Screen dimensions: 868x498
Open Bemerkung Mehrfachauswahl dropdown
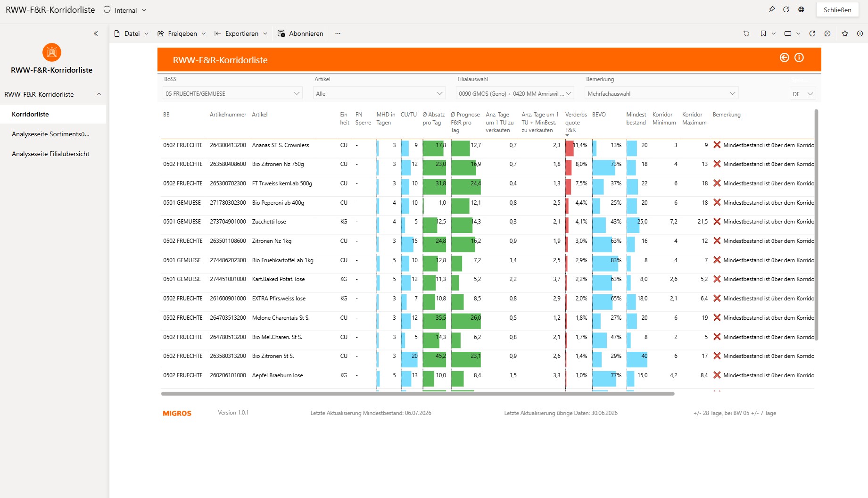[x=661, y=93]
